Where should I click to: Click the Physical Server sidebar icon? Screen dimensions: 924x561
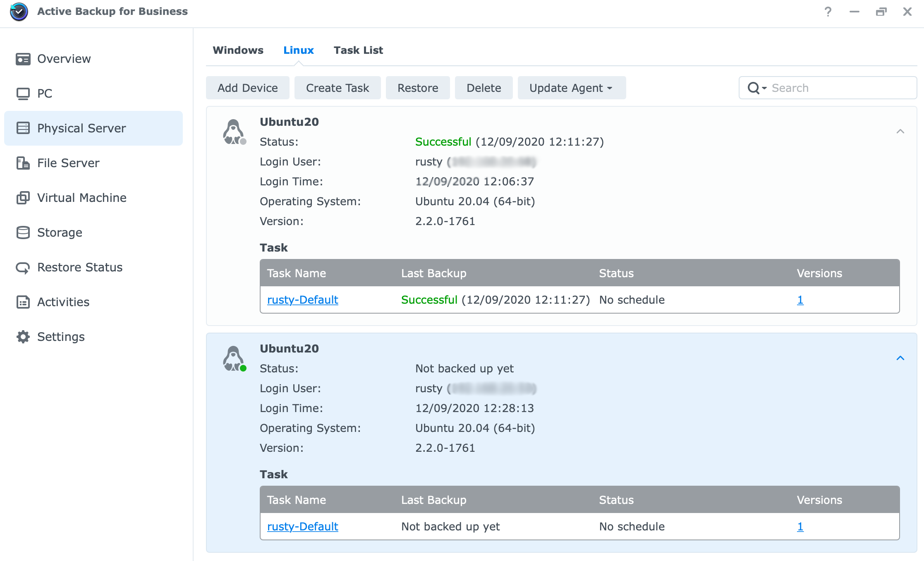pos(23,128)
